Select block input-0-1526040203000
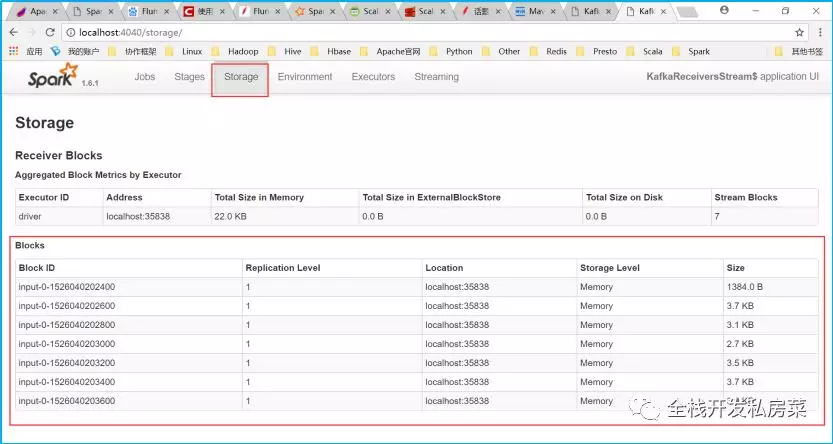This screenshot has height=444, width=833. (66, 344)
